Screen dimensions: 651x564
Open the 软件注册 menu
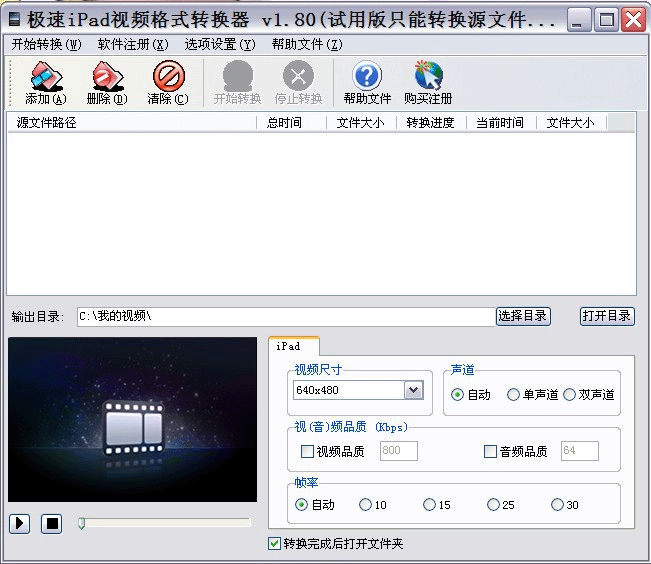[133, 44]
